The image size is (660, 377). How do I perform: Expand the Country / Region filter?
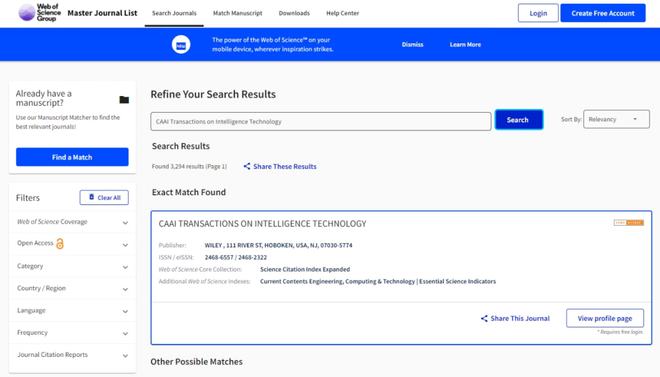pyautogui.click(x=72, y=289)
